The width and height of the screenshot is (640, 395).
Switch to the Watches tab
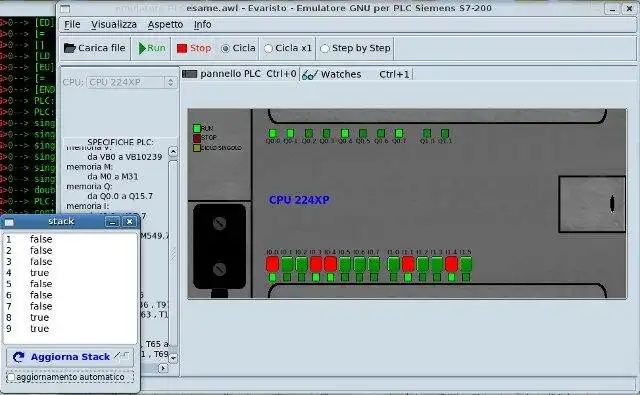(357, 74)
